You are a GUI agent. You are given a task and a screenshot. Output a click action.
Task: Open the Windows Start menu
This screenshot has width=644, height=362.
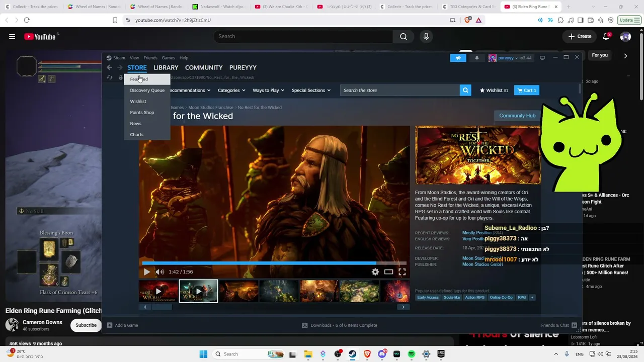click(203, 354)
